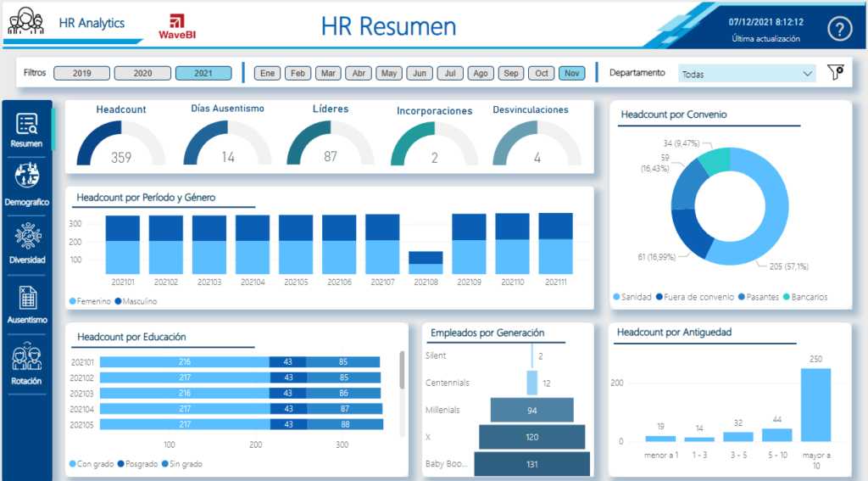Open the Ausentismo sidebar icon
Screen dimensions: 868x481
click(28, 298)
